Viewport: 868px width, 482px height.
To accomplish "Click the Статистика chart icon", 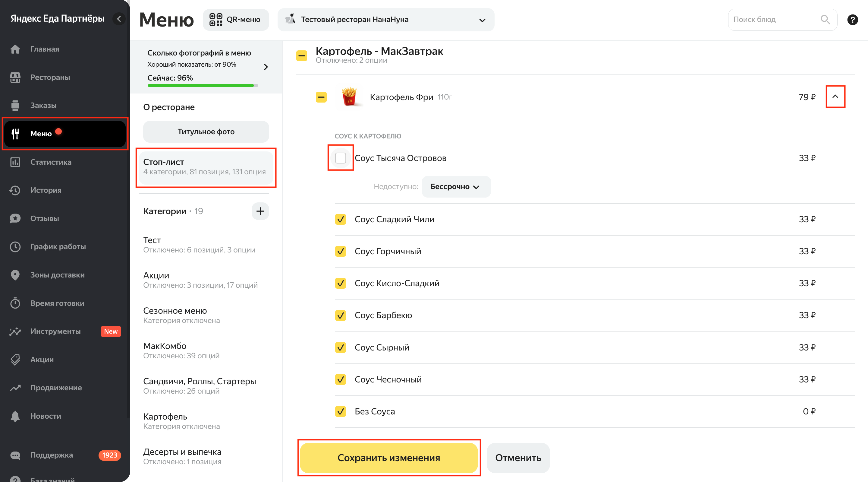I will point(15,162).
